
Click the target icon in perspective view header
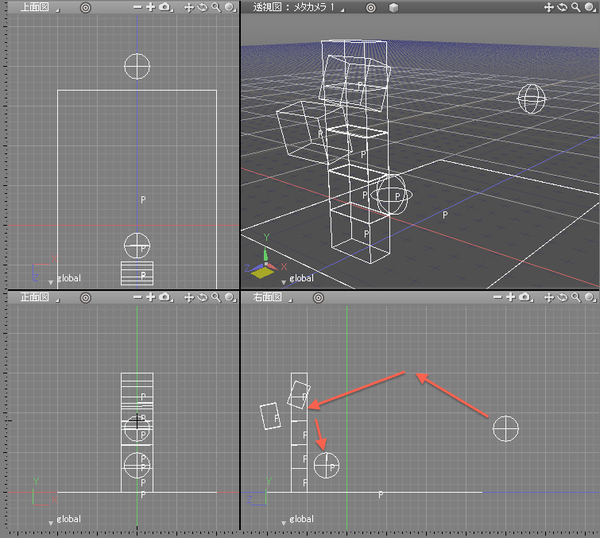pos(370,7)
